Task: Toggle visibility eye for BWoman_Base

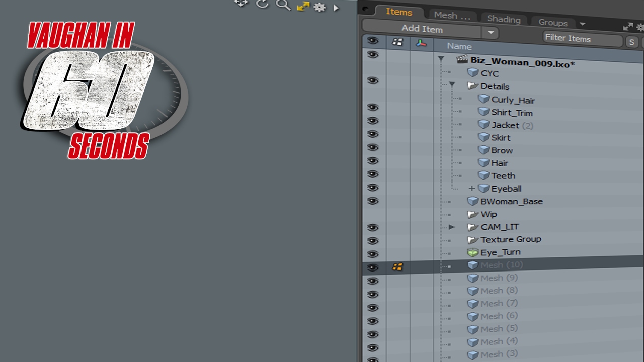Action: click(x=372, y=201)
